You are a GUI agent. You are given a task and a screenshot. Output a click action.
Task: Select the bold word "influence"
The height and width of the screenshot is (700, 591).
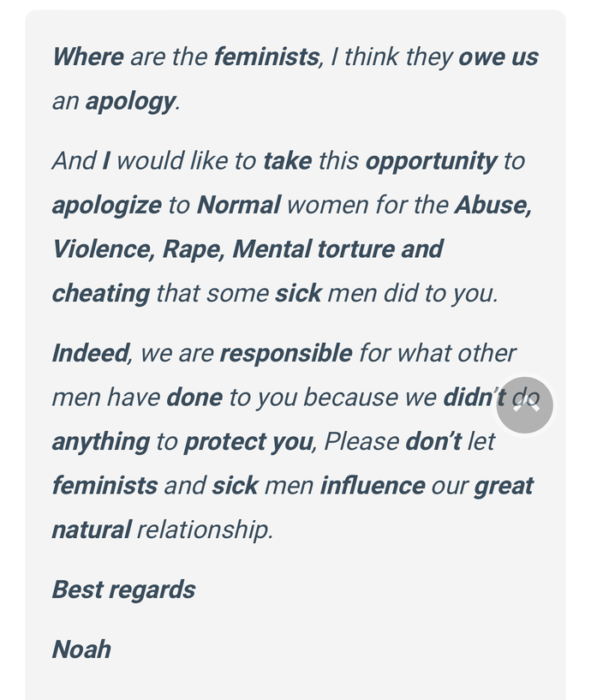[373, 486]
